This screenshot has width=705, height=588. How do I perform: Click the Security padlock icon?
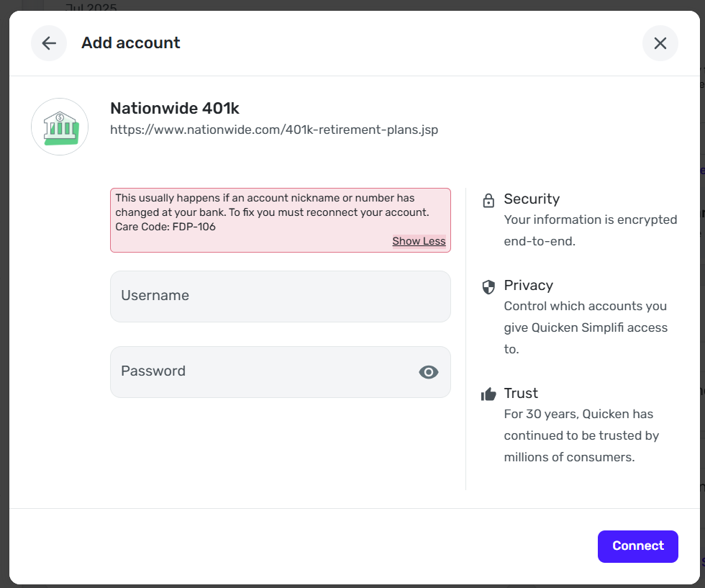pyautogui.click(x=488, y=200)
